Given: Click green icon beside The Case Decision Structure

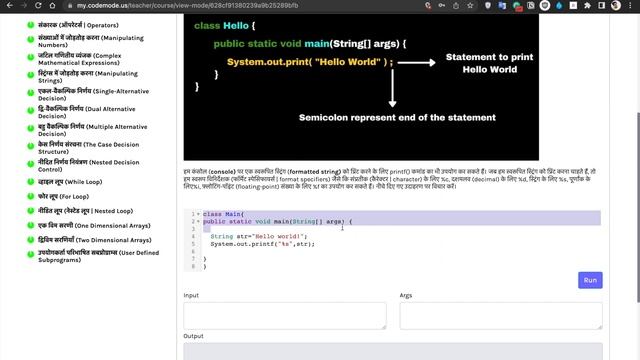Looking at the screenshot, I should pyautogui.click(x=31, y=146).
